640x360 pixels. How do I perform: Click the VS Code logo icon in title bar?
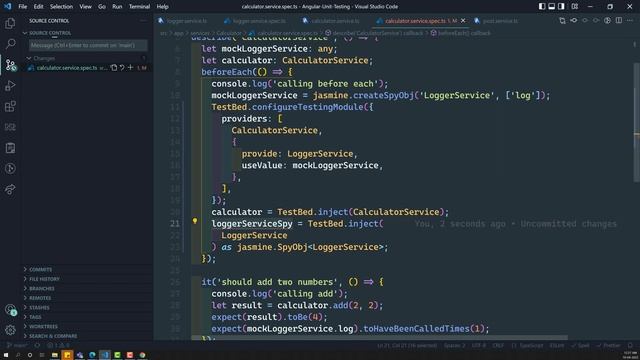[7, 7]
